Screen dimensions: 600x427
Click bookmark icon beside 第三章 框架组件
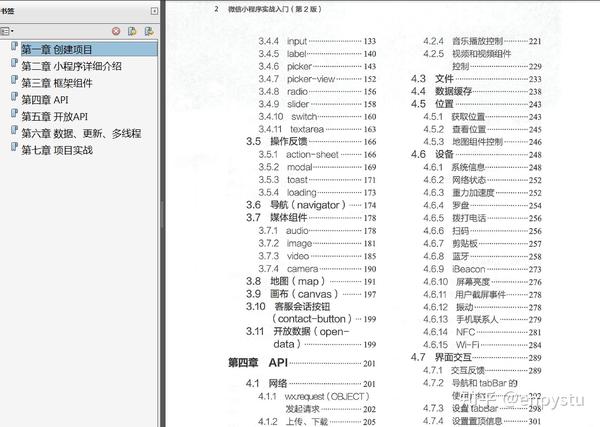click(x=14, y=80)
